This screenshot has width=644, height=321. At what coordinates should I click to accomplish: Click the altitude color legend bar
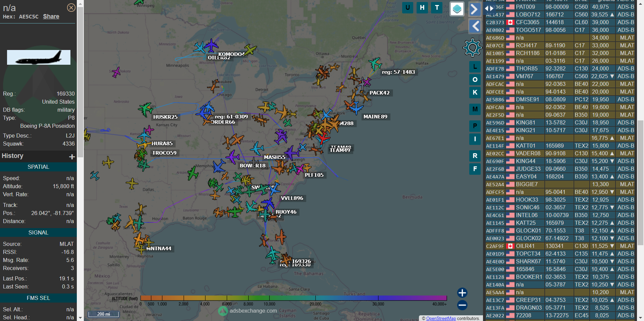pos(293,298)
